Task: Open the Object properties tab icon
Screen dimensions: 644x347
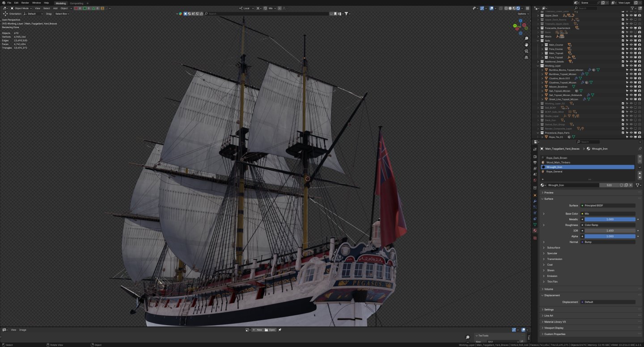Action: click(535, 195)
